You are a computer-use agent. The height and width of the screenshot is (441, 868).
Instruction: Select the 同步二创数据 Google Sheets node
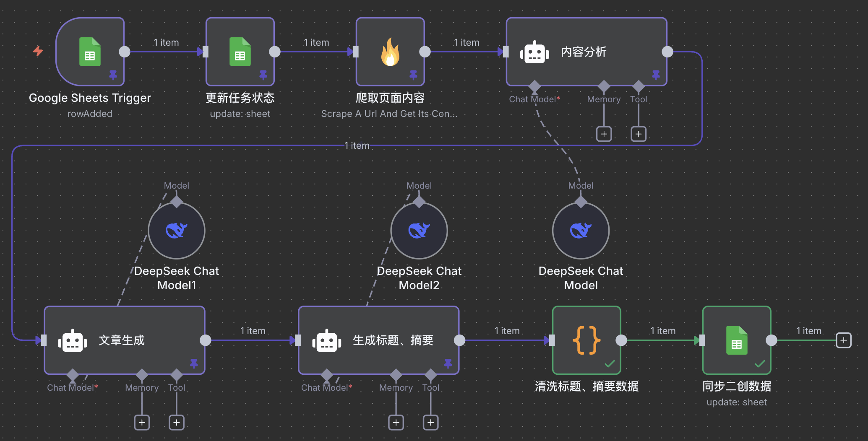click(x=737, y=340)
